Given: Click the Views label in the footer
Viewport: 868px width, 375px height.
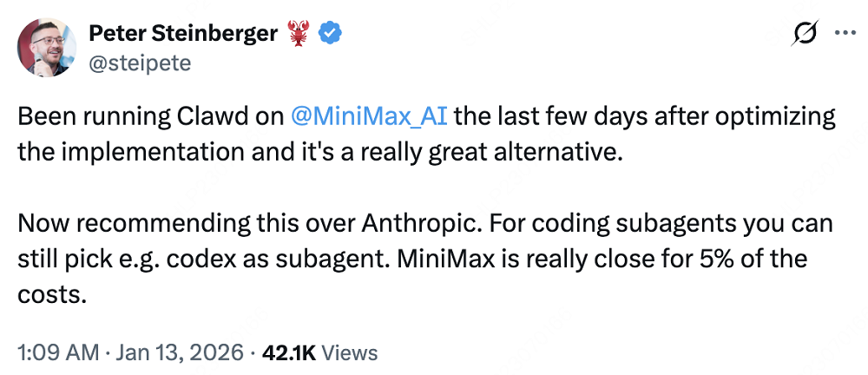Looking at the screenshot, I should click(350, 352).
